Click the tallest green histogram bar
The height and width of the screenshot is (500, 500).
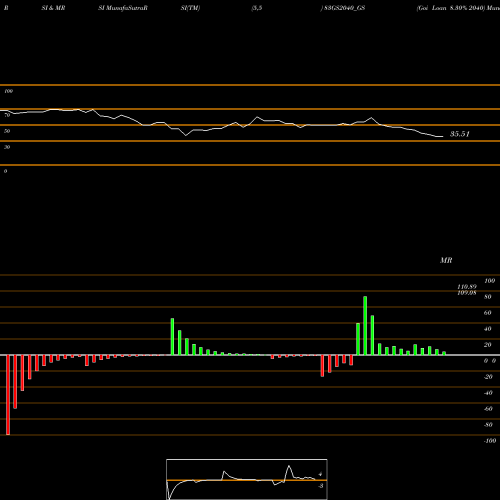coord(365,326)
